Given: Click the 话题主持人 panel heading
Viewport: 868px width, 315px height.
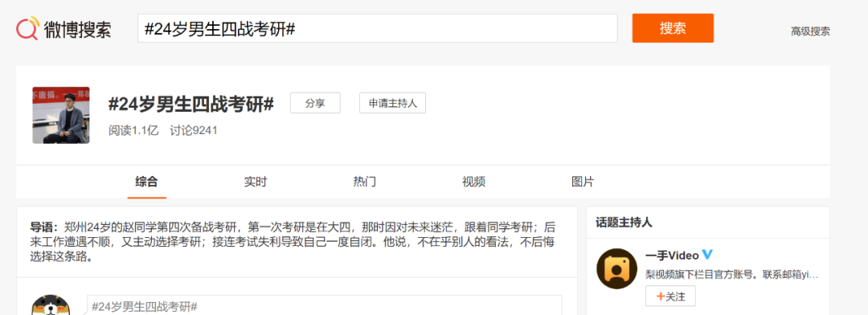Looking at the screenshot, I should coord(624,223).
